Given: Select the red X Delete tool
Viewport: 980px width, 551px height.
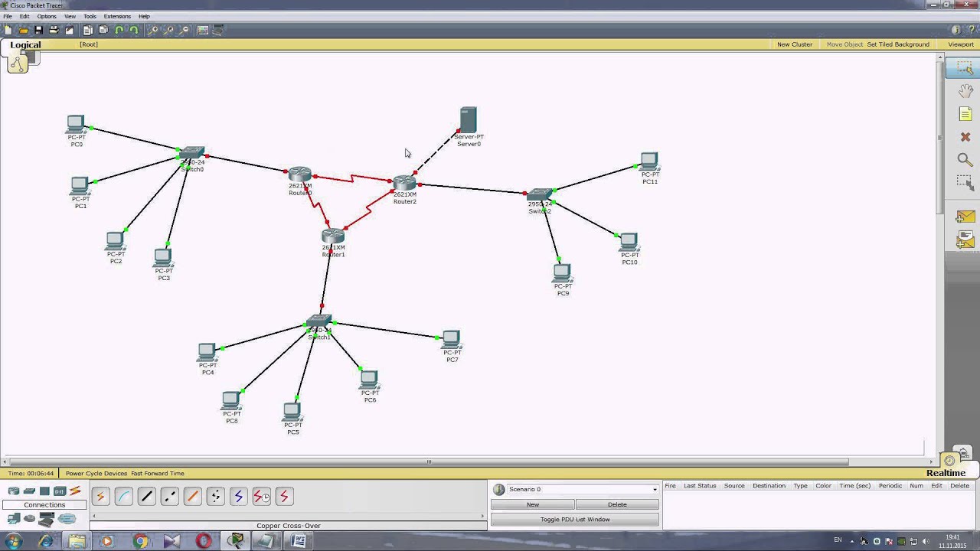Looking at the screenshot, I should pos(965,137).
